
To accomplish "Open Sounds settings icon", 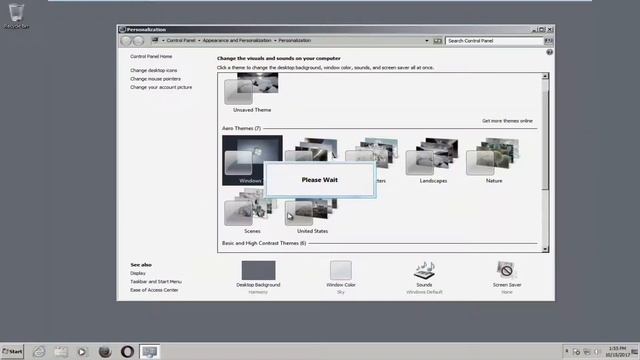I will [x=424, y=270].
